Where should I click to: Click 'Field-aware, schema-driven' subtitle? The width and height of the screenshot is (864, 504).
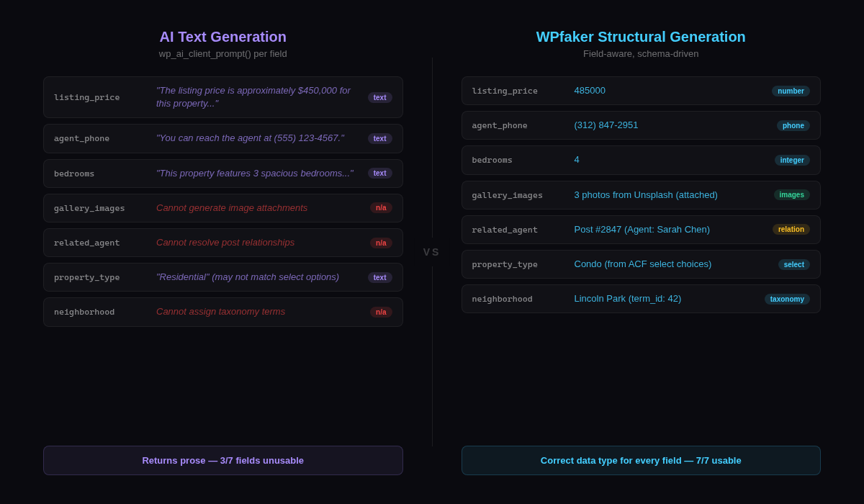(x=641, y=54)
